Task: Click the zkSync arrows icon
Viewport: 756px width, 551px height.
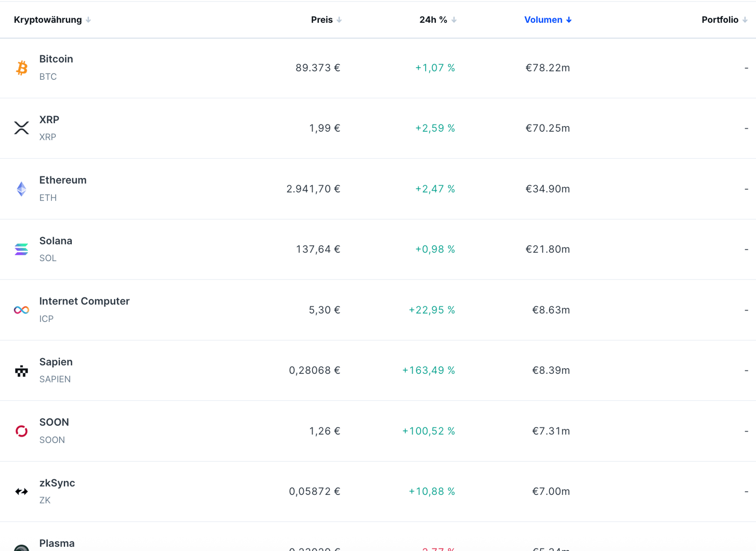Action: point(22,492)
